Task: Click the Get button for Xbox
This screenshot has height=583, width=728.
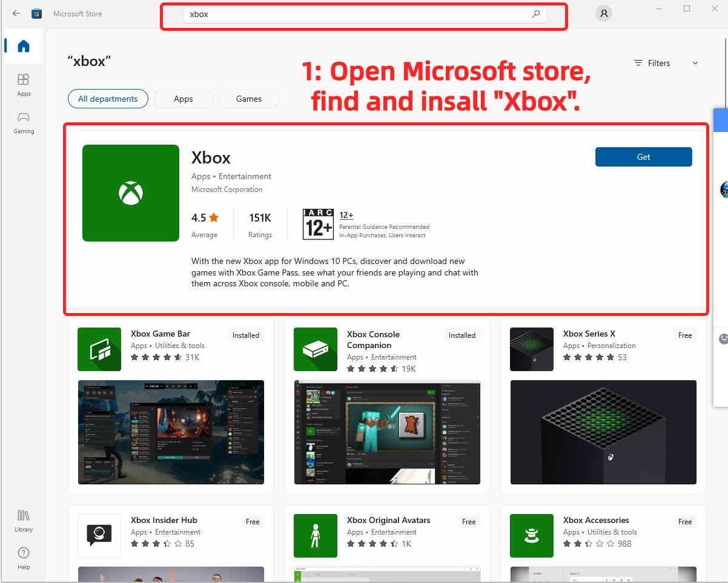Action: click(643, 157)
